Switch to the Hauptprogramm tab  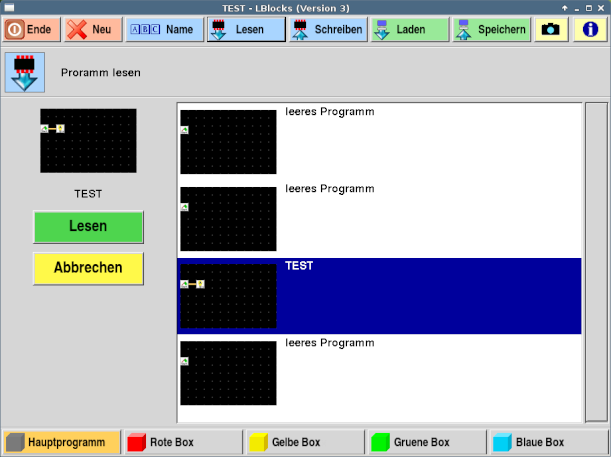pos(62,442)
